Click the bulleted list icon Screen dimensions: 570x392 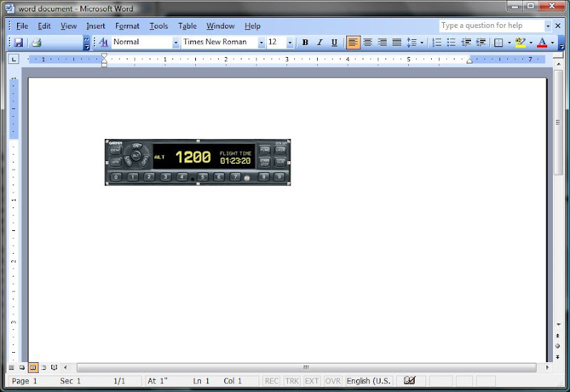(x=452, y=43)
